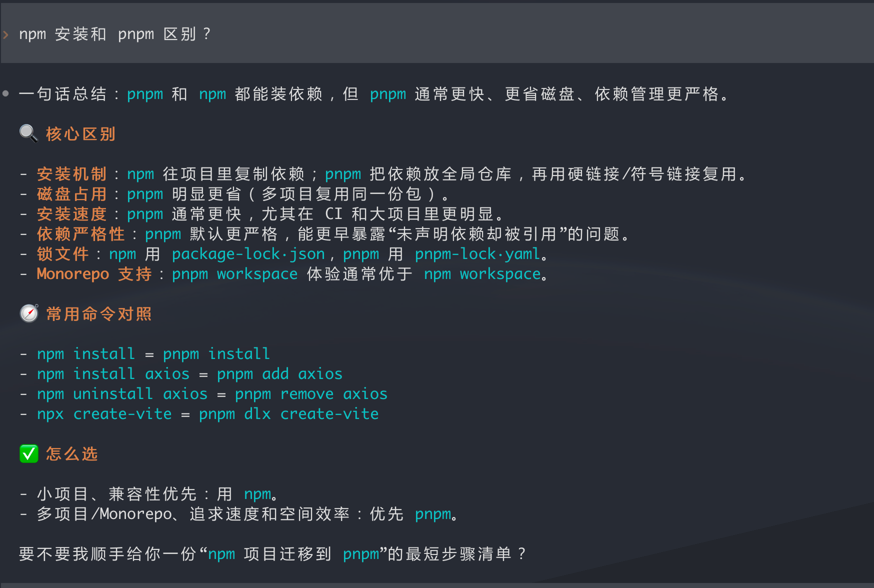Click the Monorepo 支持 label
Screen dimensions: 874x588
click(x=94, y=274)
